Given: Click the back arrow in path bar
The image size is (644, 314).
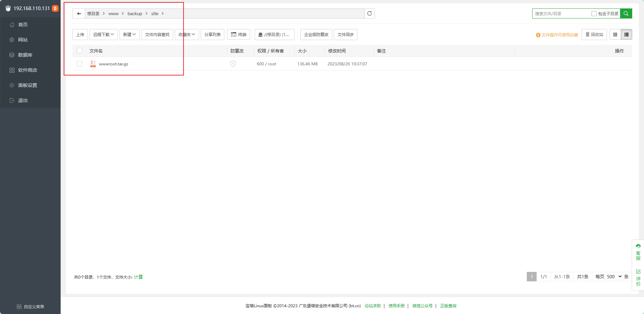Looking at the screenshot, I should point(79,14).
